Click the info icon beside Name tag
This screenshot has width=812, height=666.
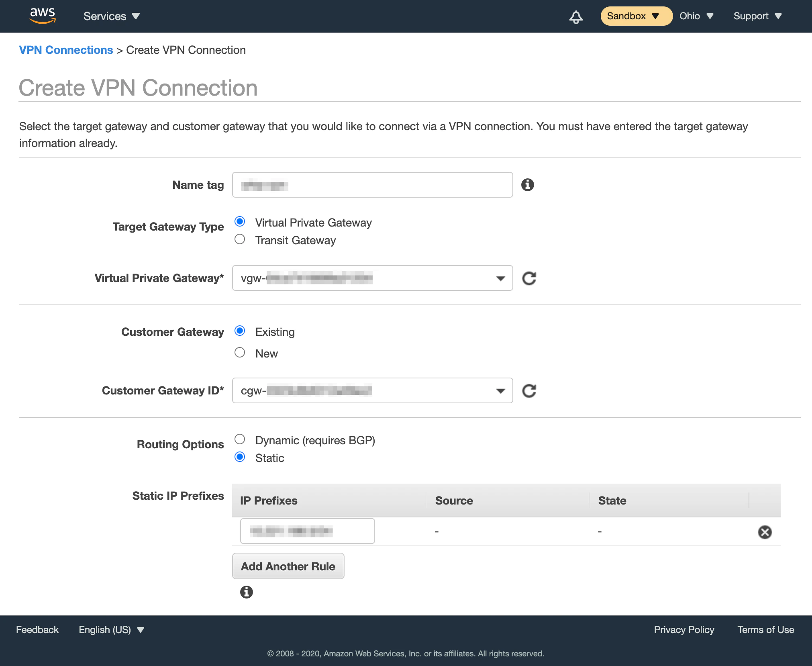[x=527, y=185]
